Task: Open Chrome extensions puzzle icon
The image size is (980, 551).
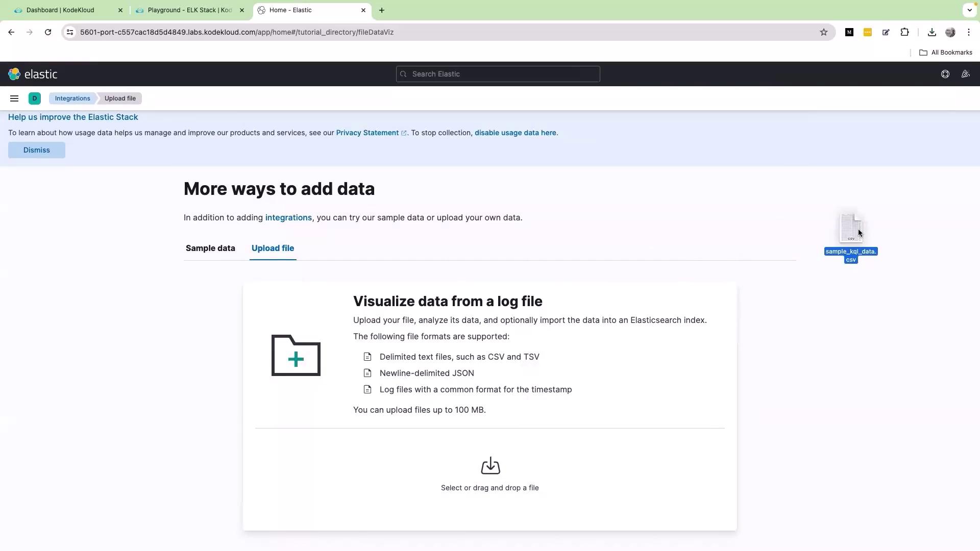Action: pyautogui.click(x=904, y=32)
